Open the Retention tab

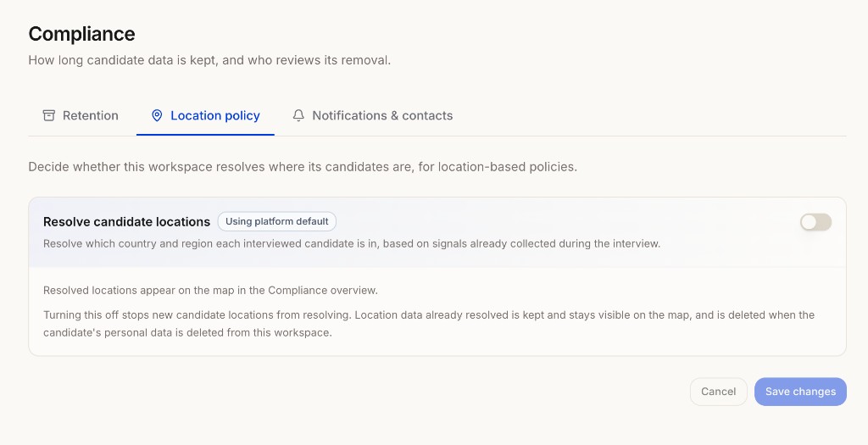pyautogui.click(x=81, y=115)
